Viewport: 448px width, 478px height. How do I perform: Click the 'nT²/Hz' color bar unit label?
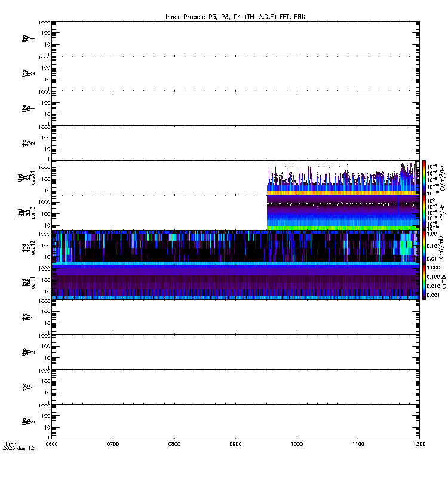443,213
